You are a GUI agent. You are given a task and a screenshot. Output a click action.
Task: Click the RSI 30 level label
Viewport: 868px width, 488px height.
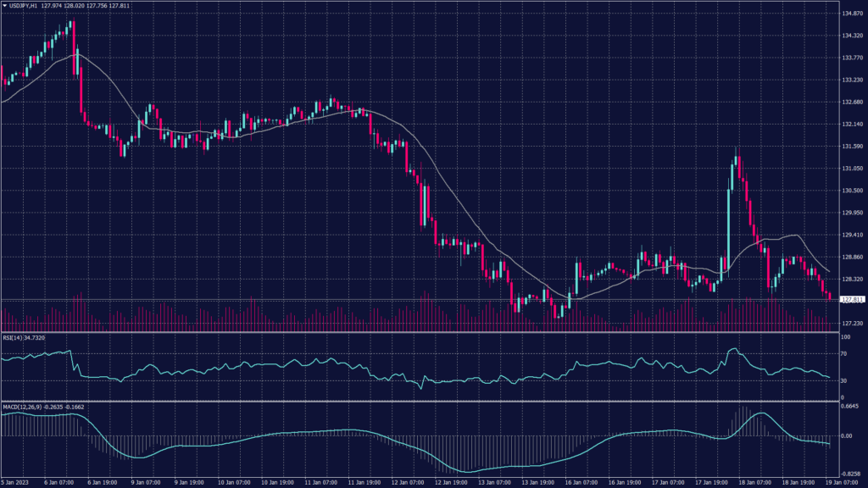pyautogui.click(x=844, y=381)
